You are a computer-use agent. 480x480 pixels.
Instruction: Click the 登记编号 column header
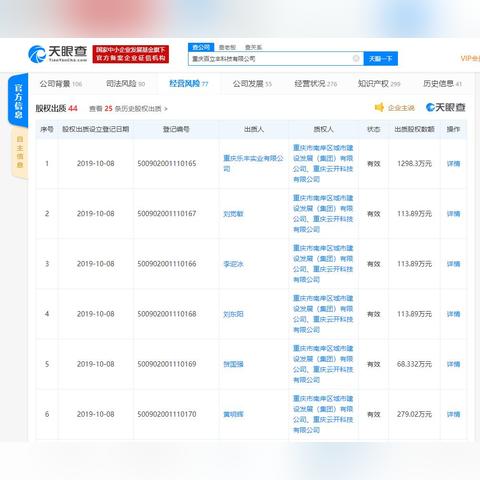176,129
